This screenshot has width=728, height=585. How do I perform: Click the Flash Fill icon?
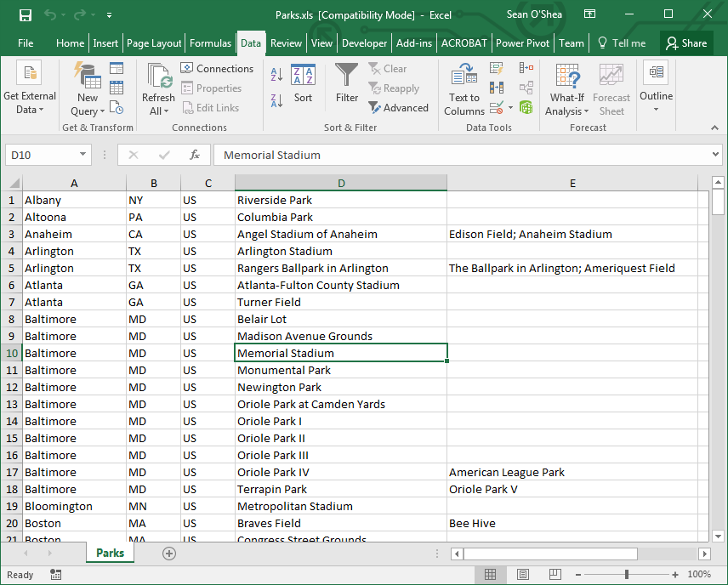click(497, 69)
